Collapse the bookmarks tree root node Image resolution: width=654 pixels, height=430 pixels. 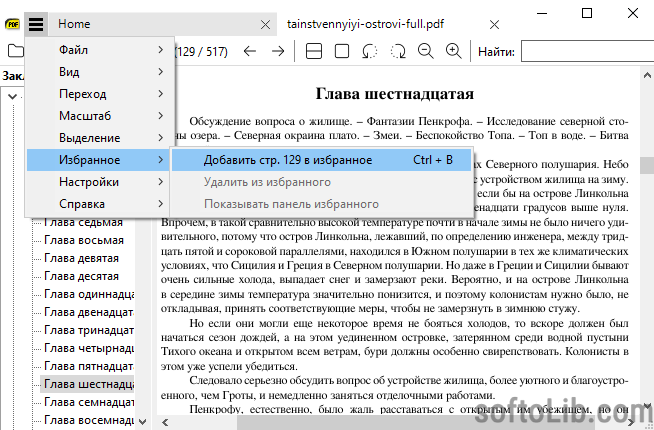[x=13, y=97]
